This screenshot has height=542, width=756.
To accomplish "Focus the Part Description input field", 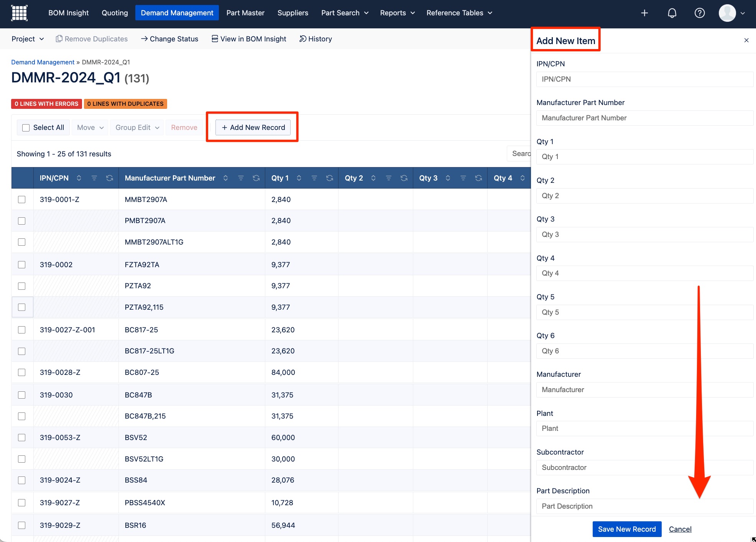I will pos(645,506).
